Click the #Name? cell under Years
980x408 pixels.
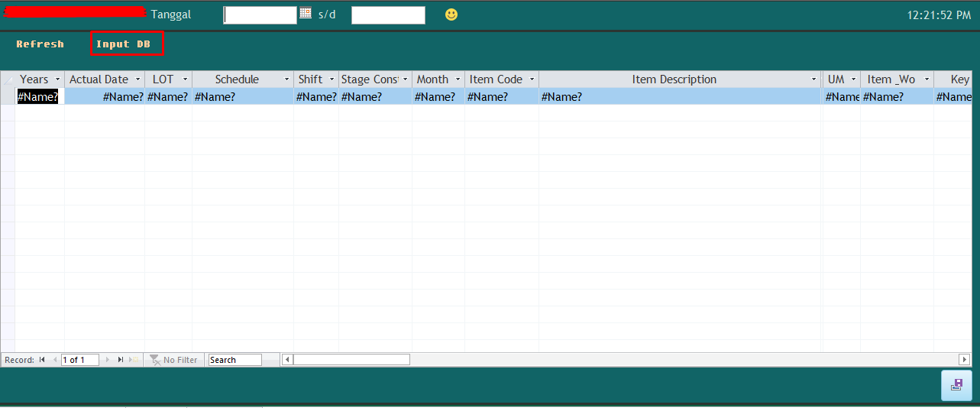click(40, 96)
